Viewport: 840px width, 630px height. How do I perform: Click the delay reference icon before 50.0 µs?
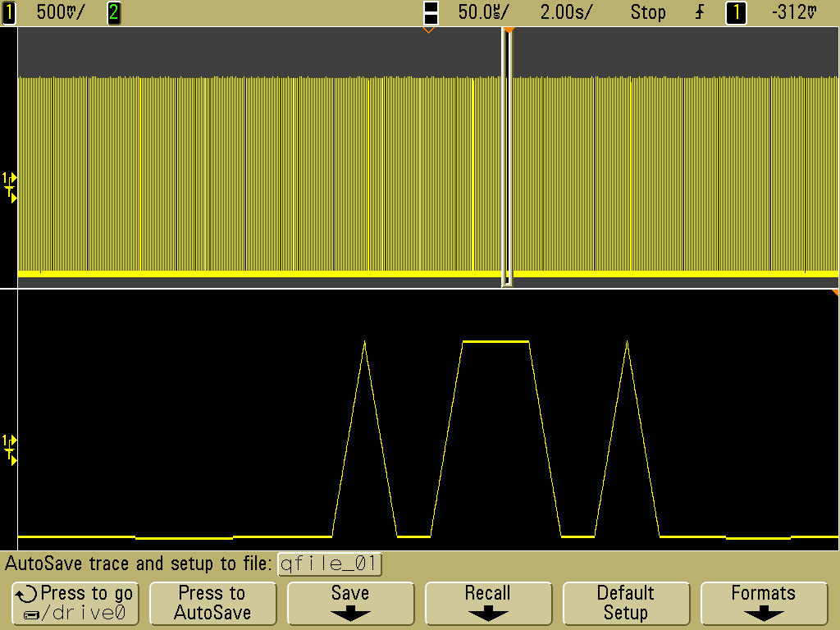point(431,12)
